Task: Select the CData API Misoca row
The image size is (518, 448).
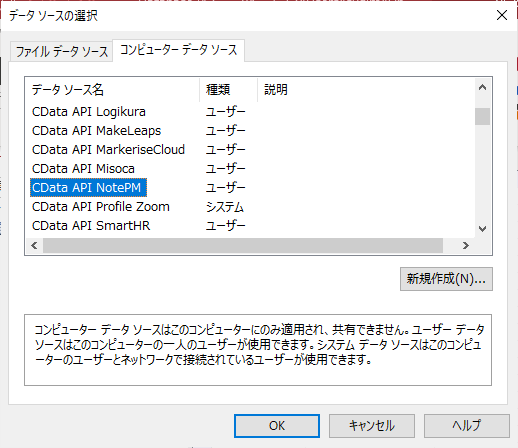Action: (83, 169)
